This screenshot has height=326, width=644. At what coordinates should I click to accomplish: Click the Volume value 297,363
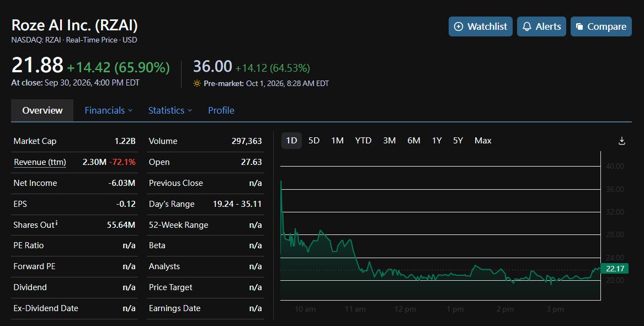pyautogui.click(x=247, y=141)
